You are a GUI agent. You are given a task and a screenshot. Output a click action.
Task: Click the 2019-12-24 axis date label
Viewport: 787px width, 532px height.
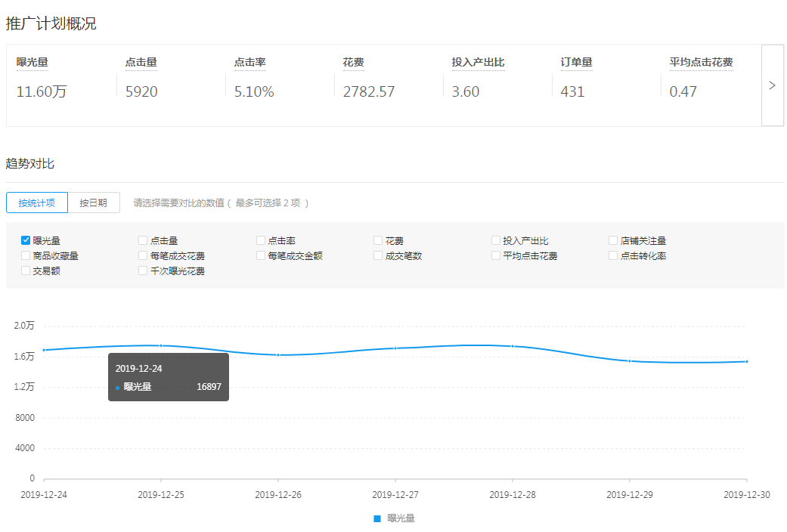pos(44,495)
